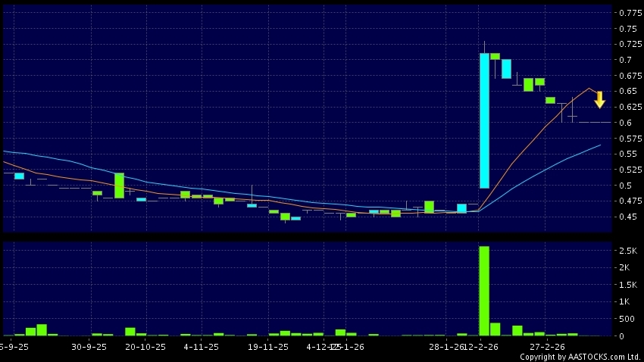Select the 0.6 price level label
The width and height of the screenshot is (644, 362).
tap(625, 123)
